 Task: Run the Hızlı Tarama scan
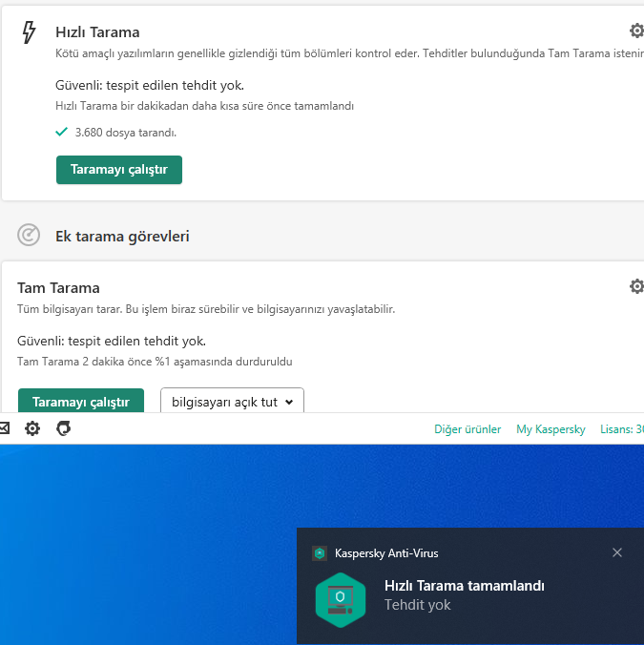click(x=119, y=170)
